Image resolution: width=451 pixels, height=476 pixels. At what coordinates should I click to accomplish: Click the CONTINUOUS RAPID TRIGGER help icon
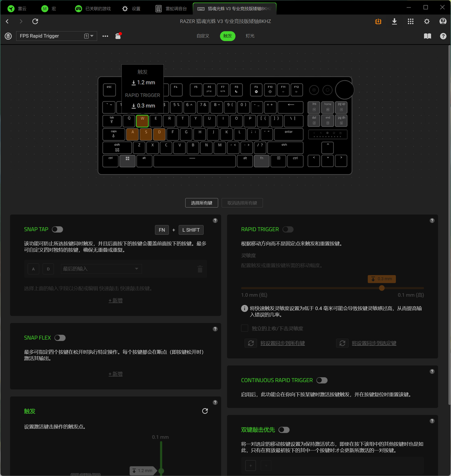tap(432, 371)
